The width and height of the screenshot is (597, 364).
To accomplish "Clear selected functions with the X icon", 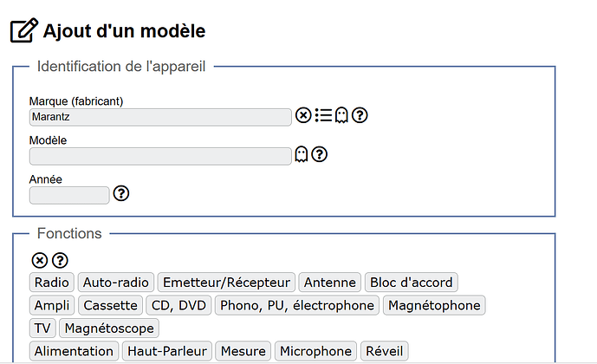I will pyautogui.click(x=40, y=261).
